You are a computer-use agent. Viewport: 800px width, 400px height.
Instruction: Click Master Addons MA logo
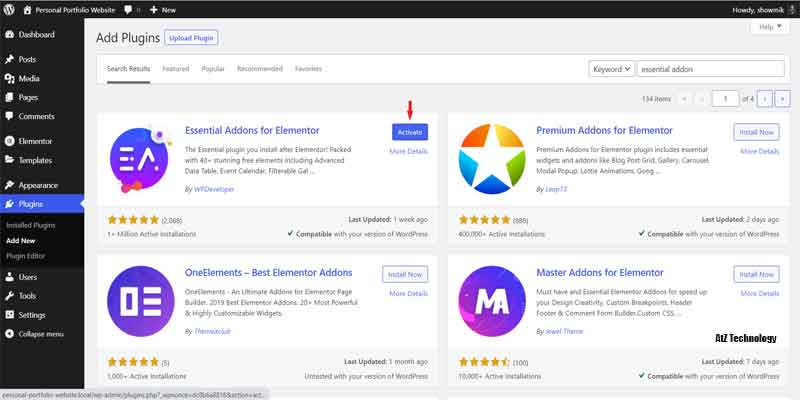[492, 301]
